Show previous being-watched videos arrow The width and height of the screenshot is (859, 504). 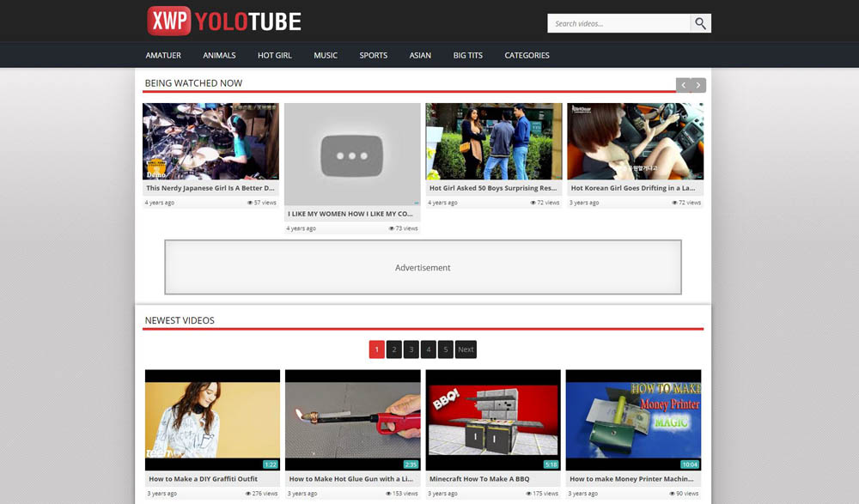683,85
